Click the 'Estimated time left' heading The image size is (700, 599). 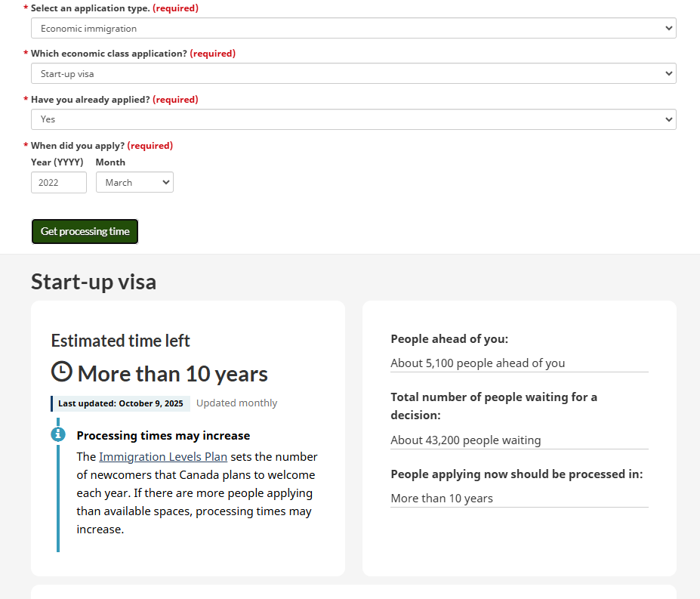point(121,341)
